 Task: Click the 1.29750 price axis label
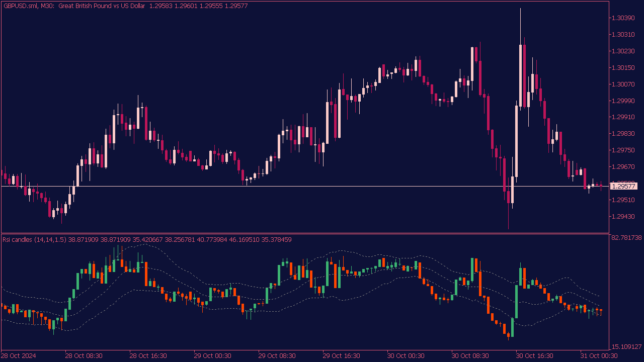pos(623,150)
